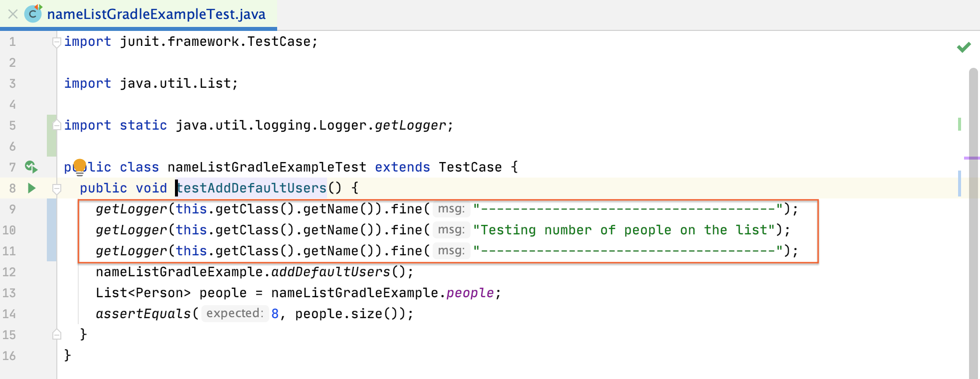Click the addDefaultUsers method call
The image size is (980, 379).
pos(330,272)
